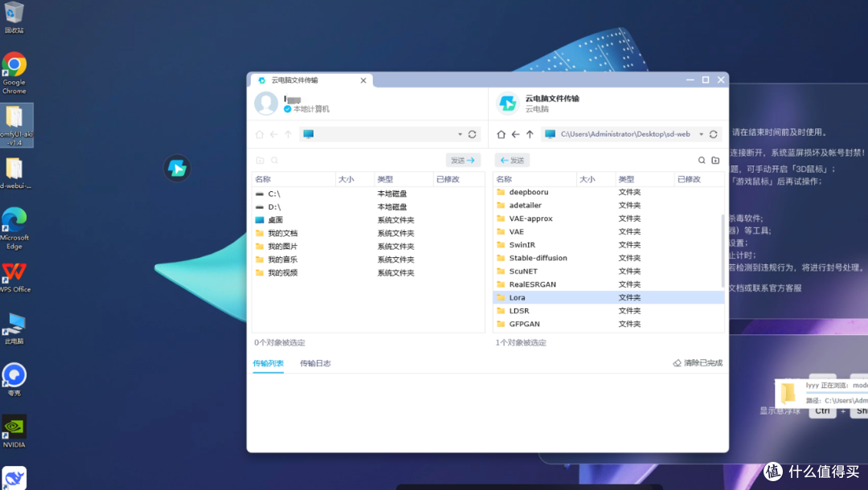Select the 我的文档 folder row
Image resolution: width=868 pixels, height=490 pixels.
pos(368,234)
